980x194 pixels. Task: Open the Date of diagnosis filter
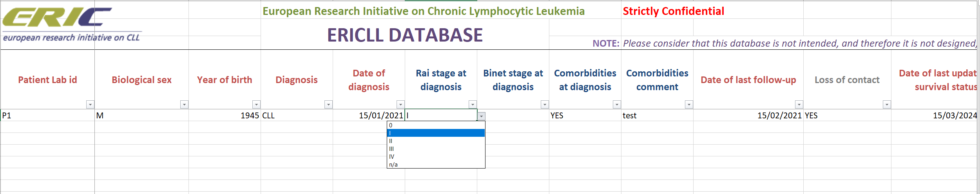click(x=400, y=105)
